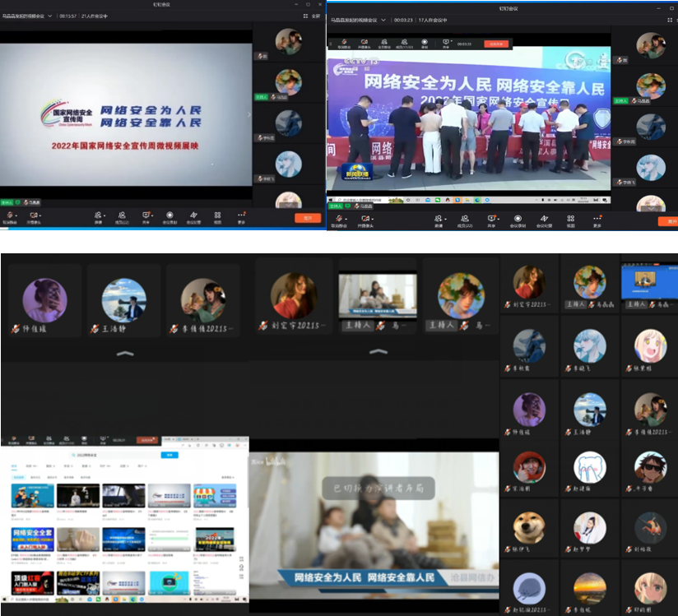Screen dimensions: 678x616
Task: Enter 全屏 fullscreen in the 21-participant meeting
Action: 313,15
